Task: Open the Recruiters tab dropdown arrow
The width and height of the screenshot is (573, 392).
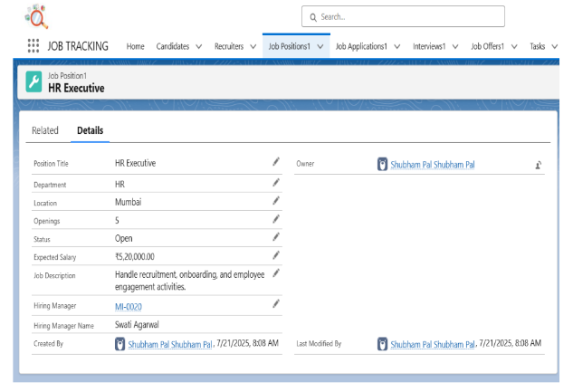Action: pyautogui.click(x=253, y=47)
